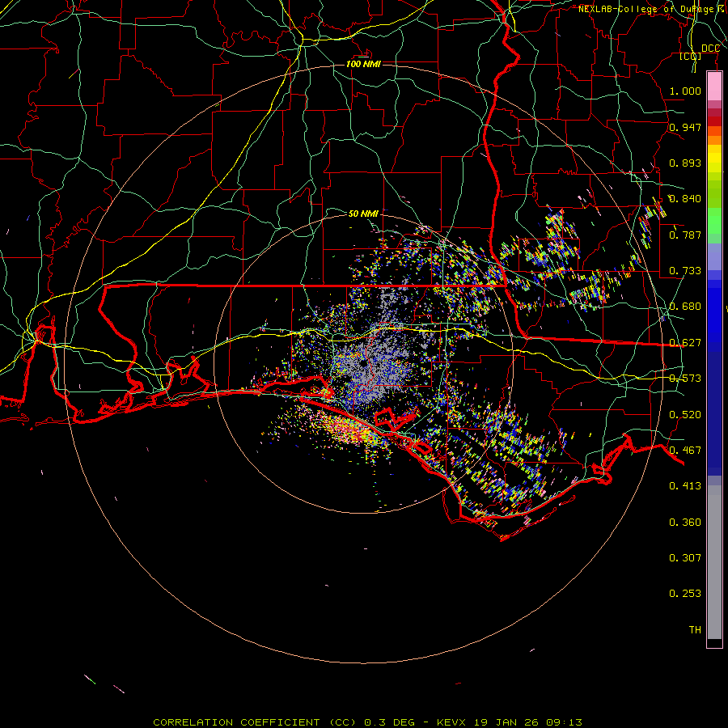The image size is (728, 728).
Task: Click the "0.307" legend value
Action: (685, 558)
